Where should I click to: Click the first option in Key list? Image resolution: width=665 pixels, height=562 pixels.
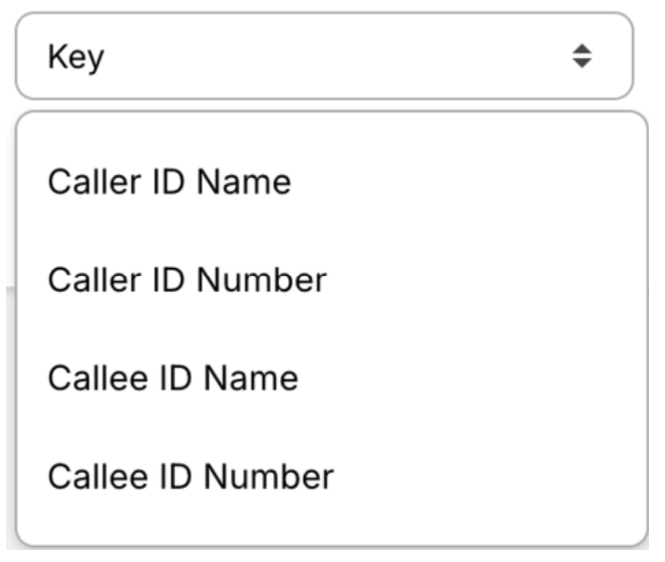coord(169,182)
